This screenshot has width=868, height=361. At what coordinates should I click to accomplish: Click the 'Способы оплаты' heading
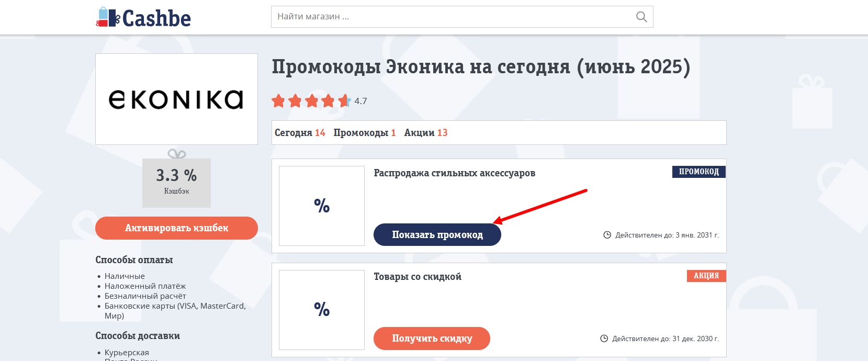point(134,260)
